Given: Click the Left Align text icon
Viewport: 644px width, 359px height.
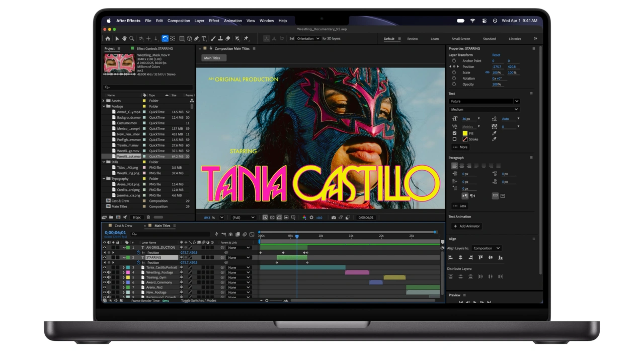Looking at the screenshot, I should [454, 166].
